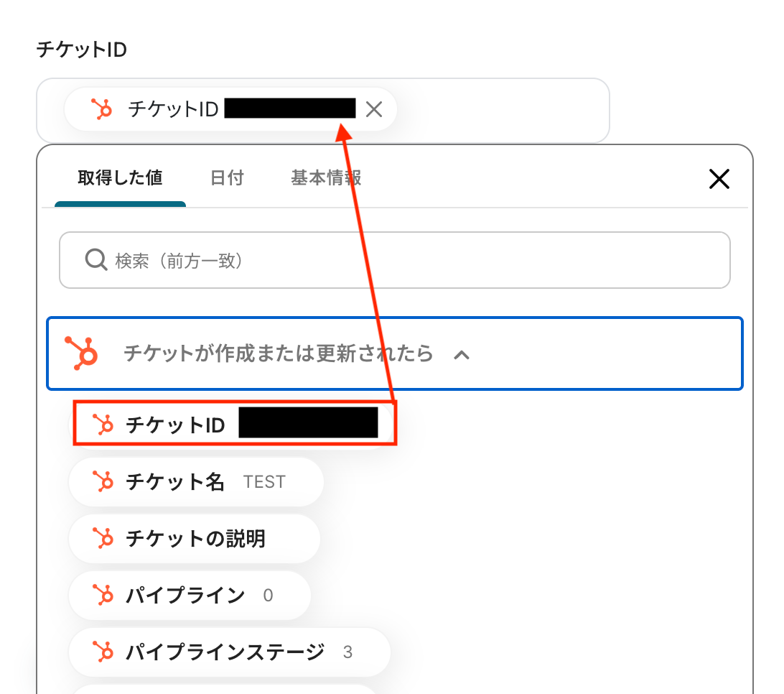Viewport: 784px width, 694px height.
Task: Click HubSpot icon on パイプライン chip
Action: pos(104,595)
